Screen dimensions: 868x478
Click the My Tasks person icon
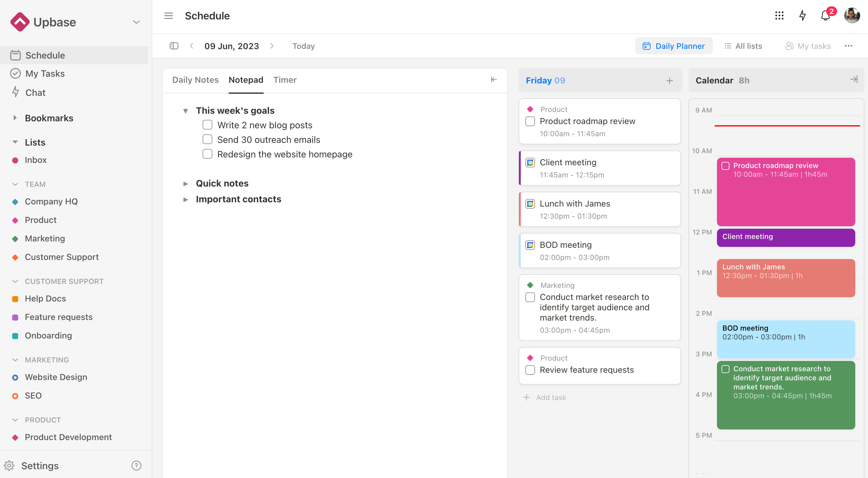click(x=788, y=46)
